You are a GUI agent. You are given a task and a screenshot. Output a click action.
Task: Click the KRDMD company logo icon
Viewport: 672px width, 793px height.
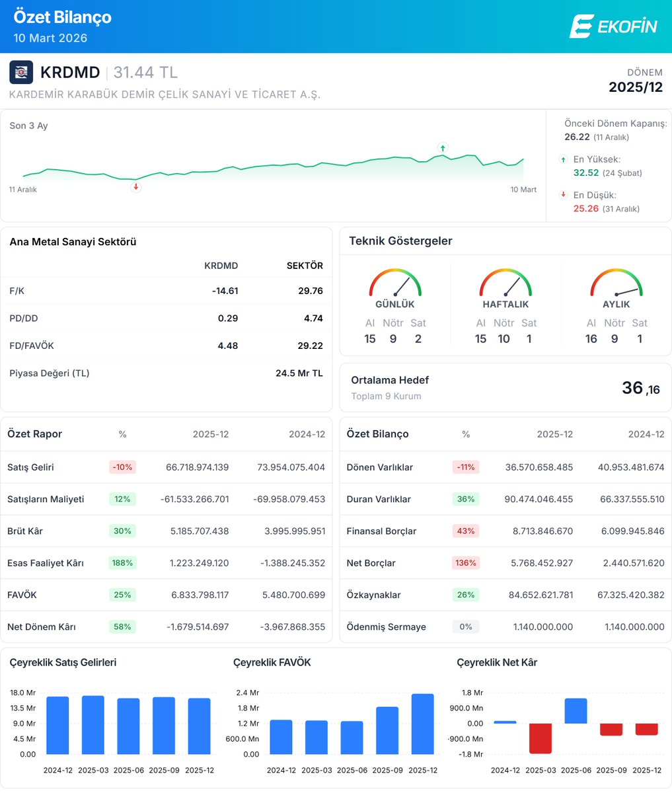21,72
